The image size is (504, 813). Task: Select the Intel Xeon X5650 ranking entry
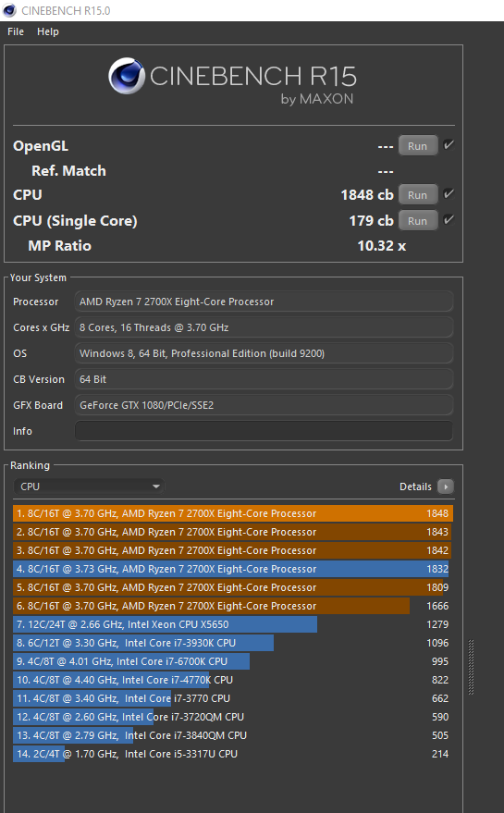tap(233, 624)
